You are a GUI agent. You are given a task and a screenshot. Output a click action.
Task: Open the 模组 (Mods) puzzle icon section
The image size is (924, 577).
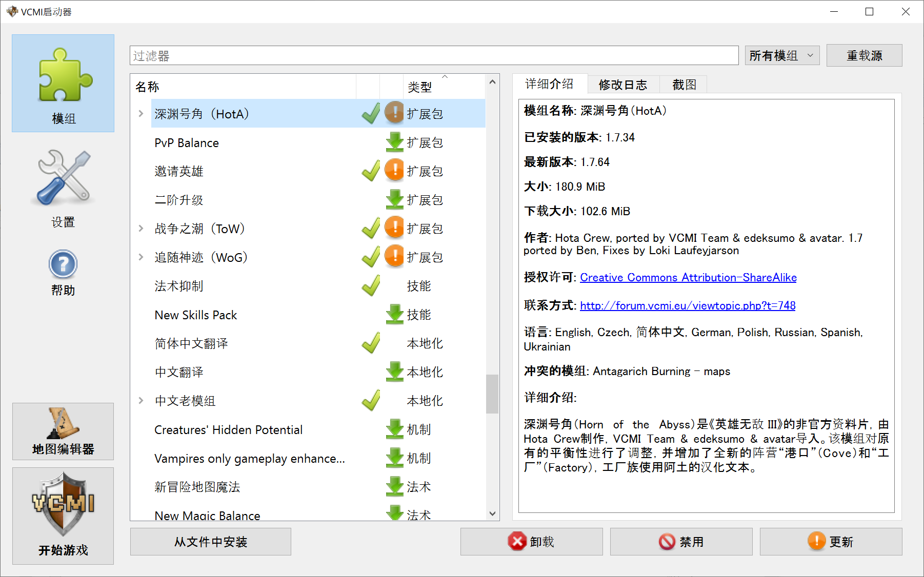pos(63,84)
